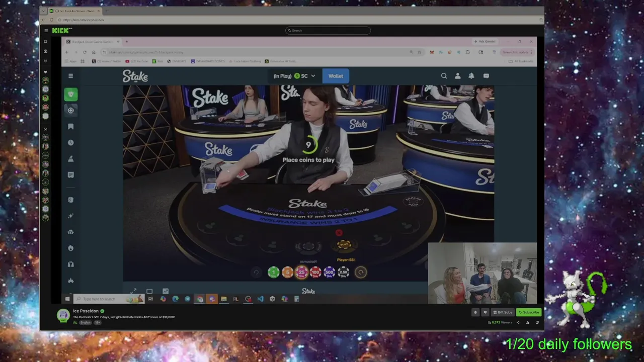Click the English language tag
This screenshot has width=644, height=362.
pos(86,323)
